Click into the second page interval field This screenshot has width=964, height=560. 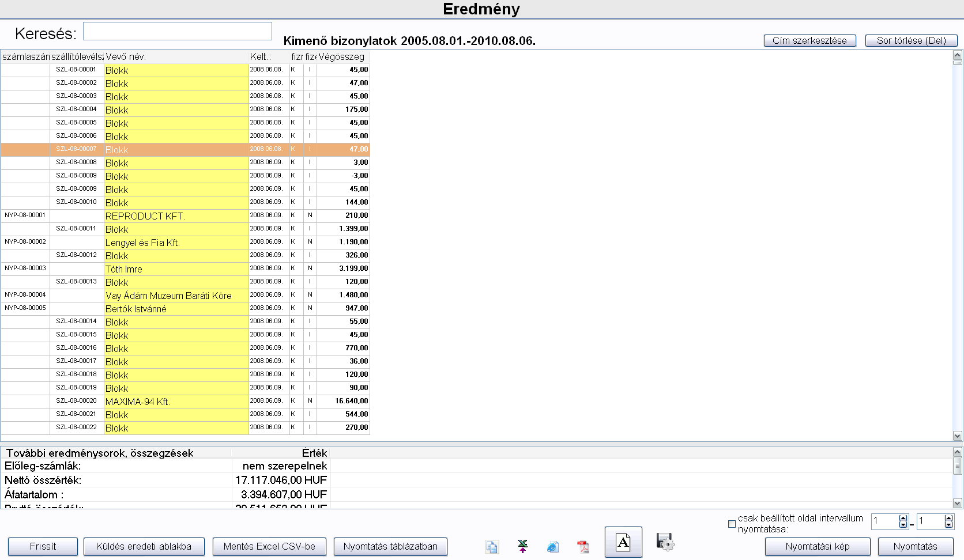(931, 521)
